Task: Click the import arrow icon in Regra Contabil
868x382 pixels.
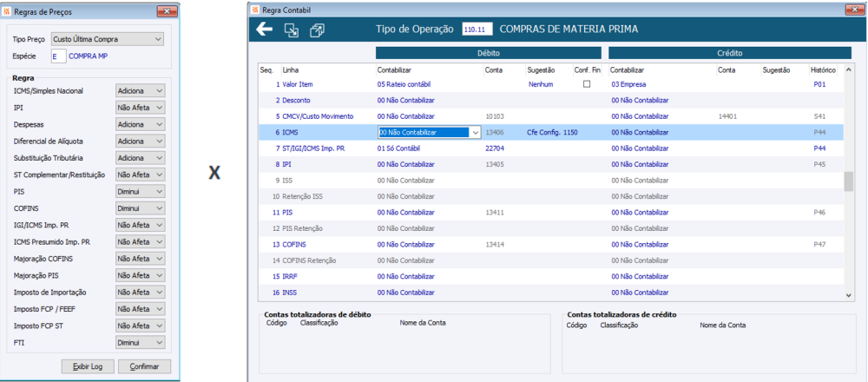Action: 291,30
